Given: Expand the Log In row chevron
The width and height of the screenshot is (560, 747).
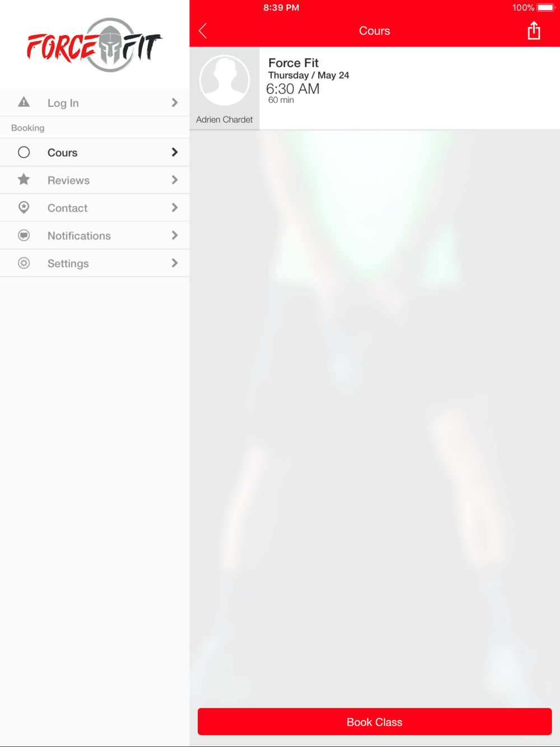Looking at the screenshot, I should 175,102.
